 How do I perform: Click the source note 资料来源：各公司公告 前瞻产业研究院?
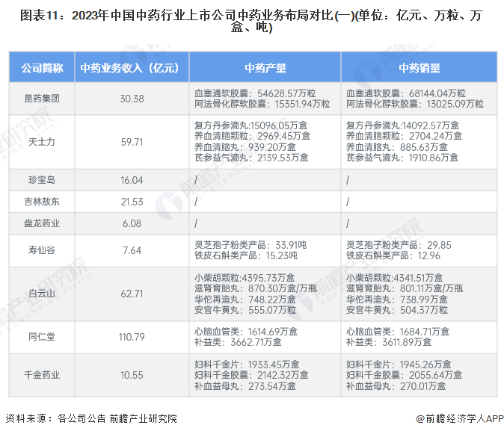pos(91,418)
